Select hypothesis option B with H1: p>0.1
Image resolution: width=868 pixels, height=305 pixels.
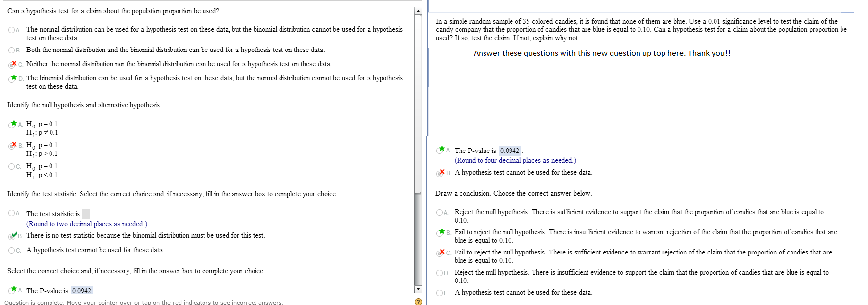click(11, 145)
